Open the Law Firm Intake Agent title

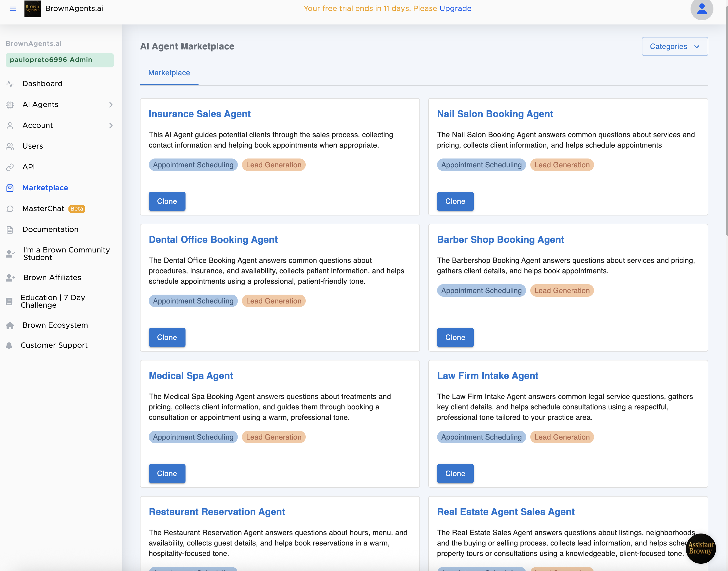[487, 376]
